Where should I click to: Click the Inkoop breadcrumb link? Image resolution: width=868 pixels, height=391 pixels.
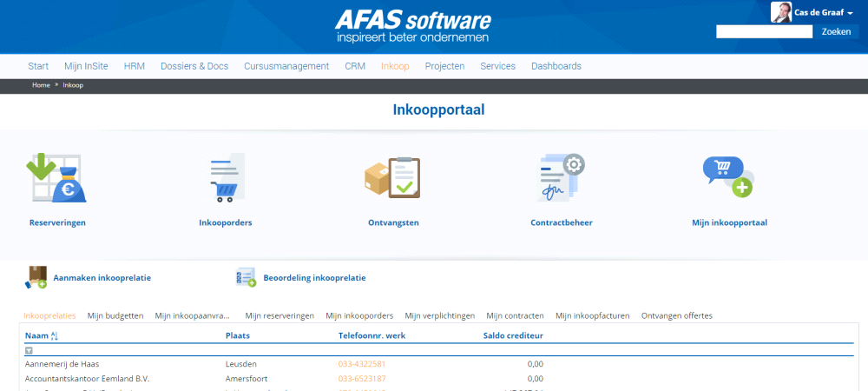(73, 85)
